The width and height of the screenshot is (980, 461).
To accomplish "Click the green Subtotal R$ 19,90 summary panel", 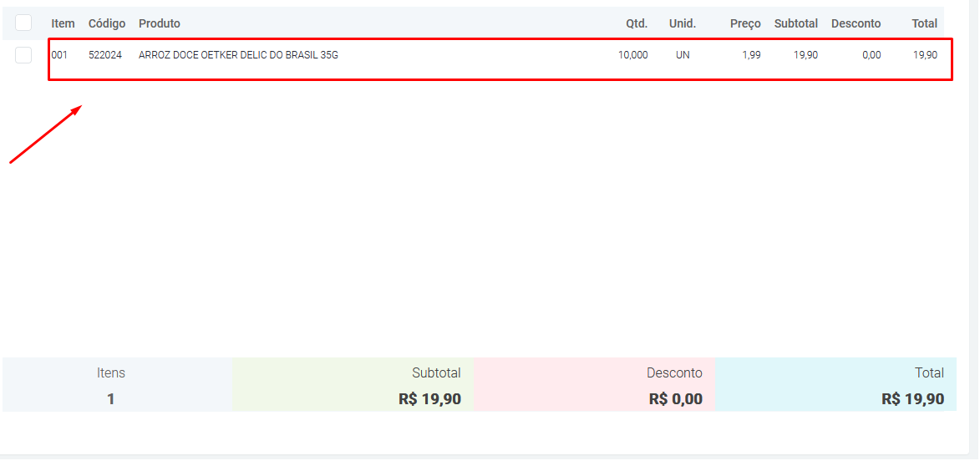I will (353, 385).
